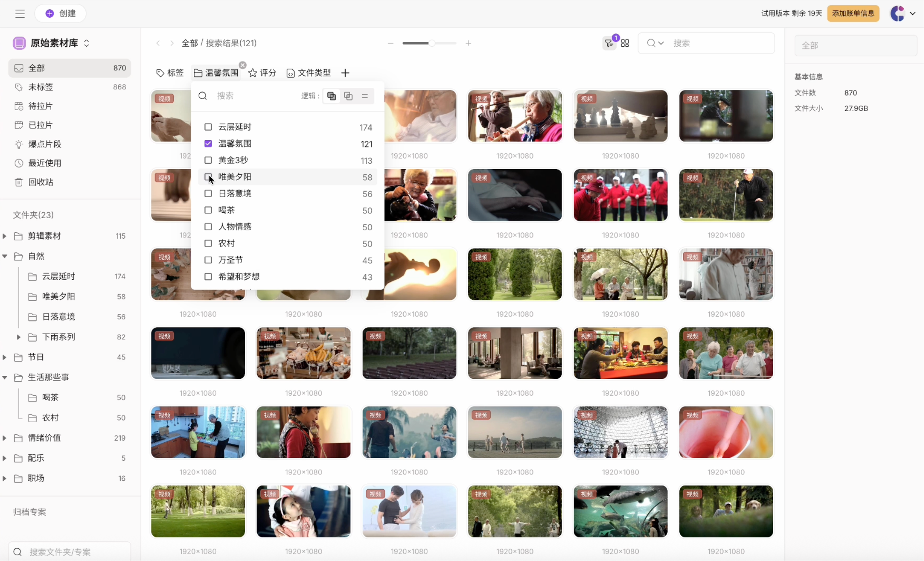Collapse the 自然 folder tree
Image resolution: width=924 pixels, height=561 pixels.
click(4, 256)
